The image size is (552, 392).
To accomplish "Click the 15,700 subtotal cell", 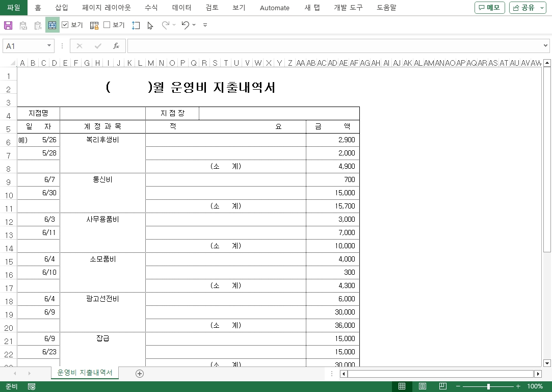I will pos(333,206).
